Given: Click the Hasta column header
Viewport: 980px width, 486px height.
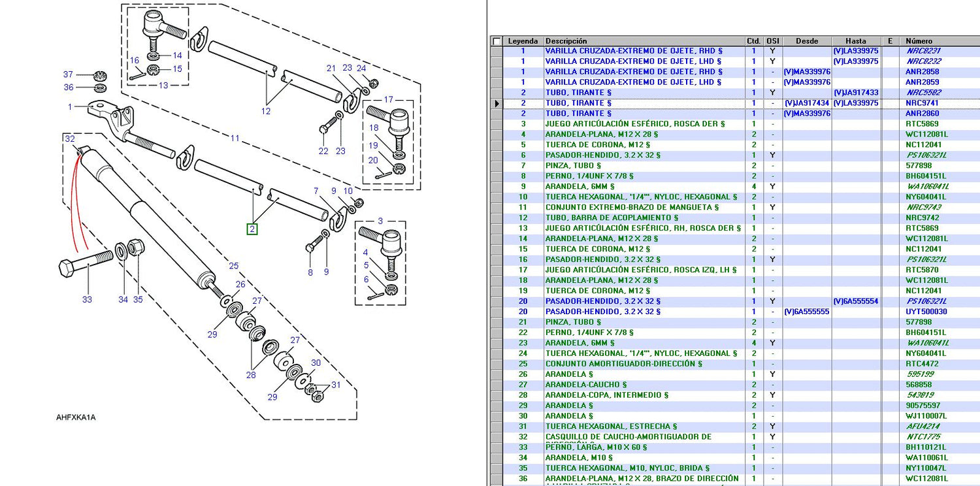Looking at the screenshot, I should point(855,41).
